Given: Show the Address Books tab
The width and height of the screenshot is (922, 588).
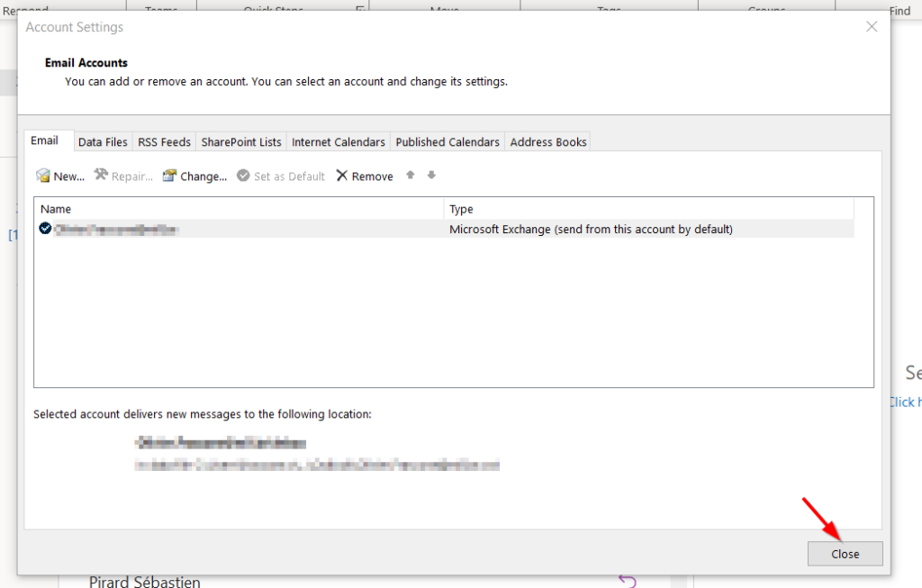Looking at the screenshot, I should [x=548, y=142].
